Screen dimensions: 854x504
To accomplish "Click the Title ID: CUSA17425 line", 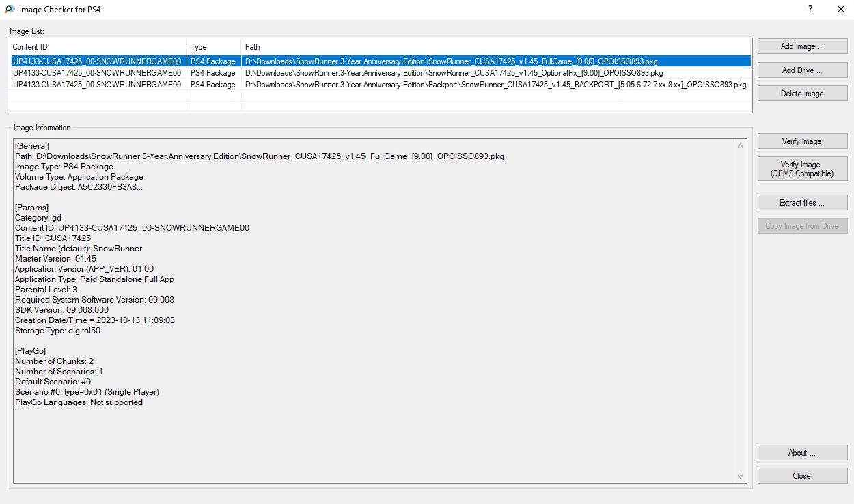I will [x=53, y=238].
